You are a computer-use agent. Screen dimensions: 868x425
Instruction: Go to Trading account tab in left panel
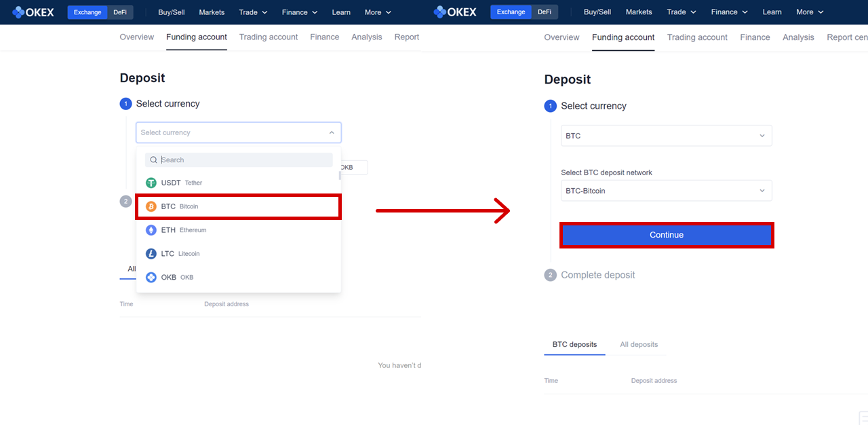click(269, 37)
